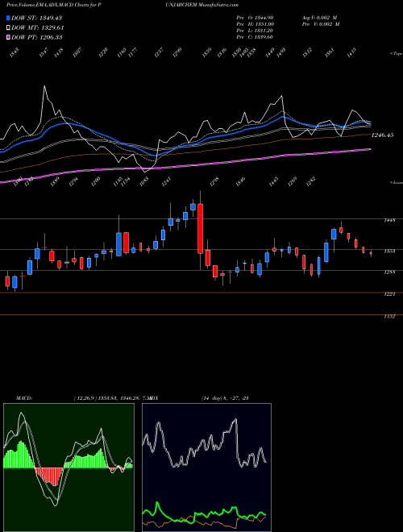Click the 1448 price level label
403x532 pixels.
(389, 220)
